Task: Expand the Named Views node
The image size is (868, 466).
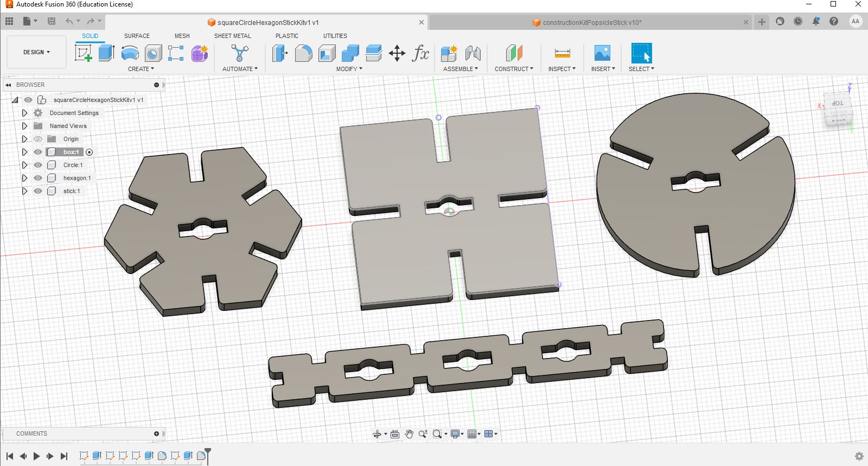Action: (24, 126)
